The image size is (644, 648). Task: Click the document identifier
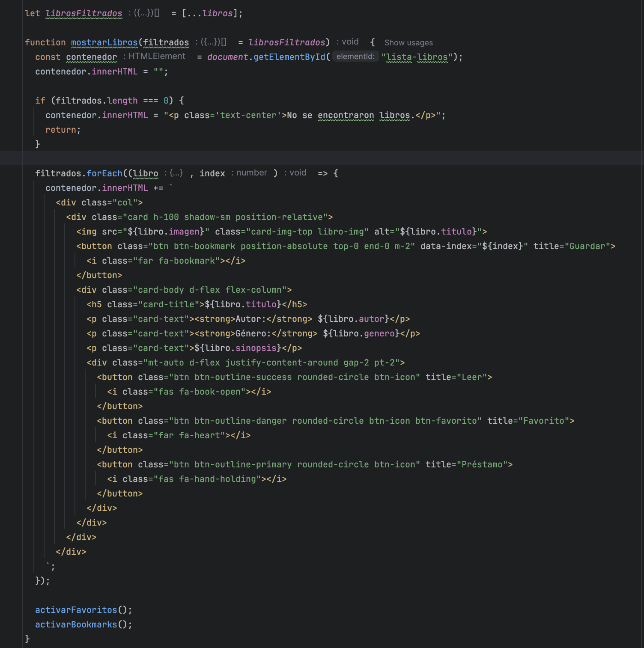(x=228, y=57)
